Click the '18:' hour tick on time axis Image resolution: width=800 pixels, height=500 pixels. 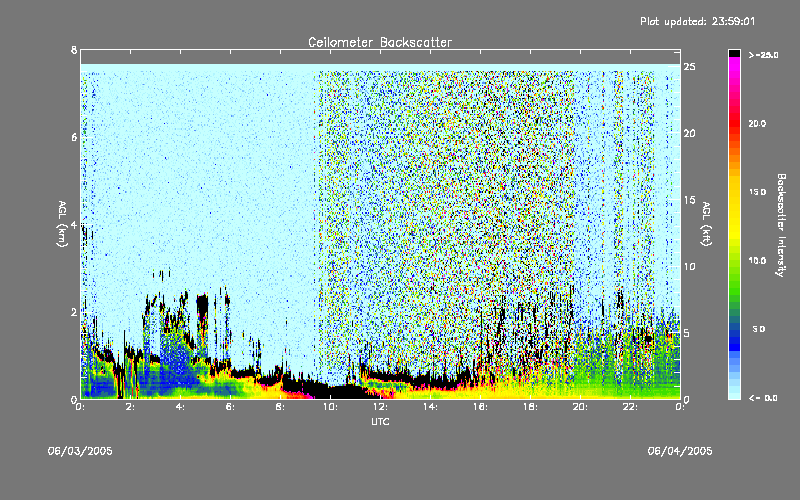click(x=530, y=407)
